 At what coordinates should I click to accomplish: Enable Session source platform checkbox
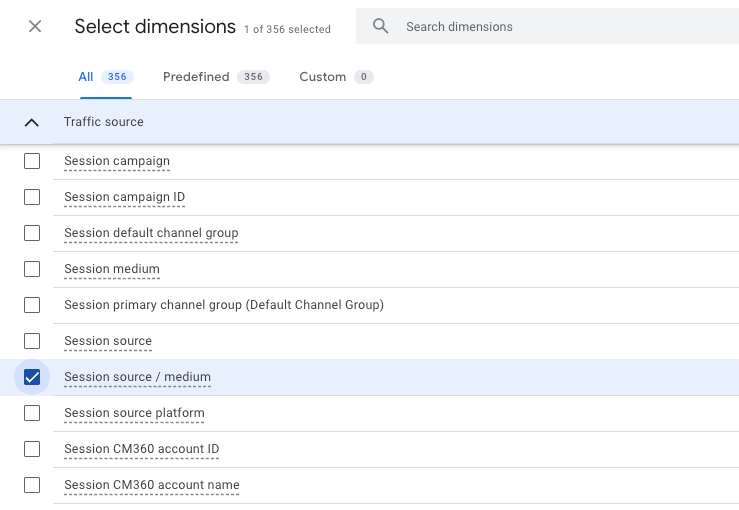(32, 413)
